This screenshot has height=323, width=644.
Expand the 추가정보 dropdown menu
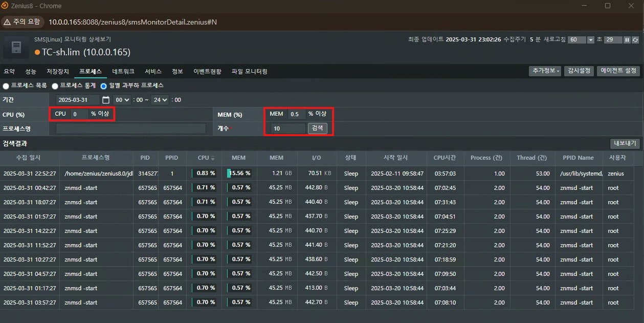pyautogui.click(x=545, y=71)
